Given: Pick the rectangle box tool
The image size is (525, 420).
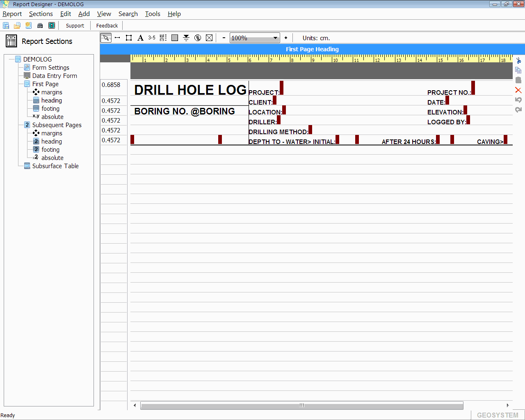Looking at the screenshot, I should 129,38.
